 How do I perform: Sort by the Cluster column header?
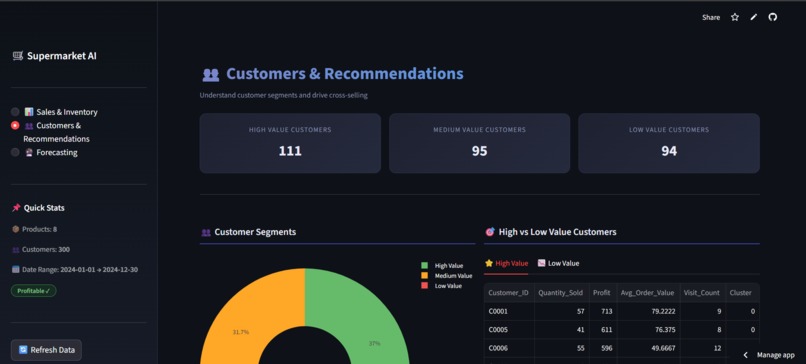741,293
